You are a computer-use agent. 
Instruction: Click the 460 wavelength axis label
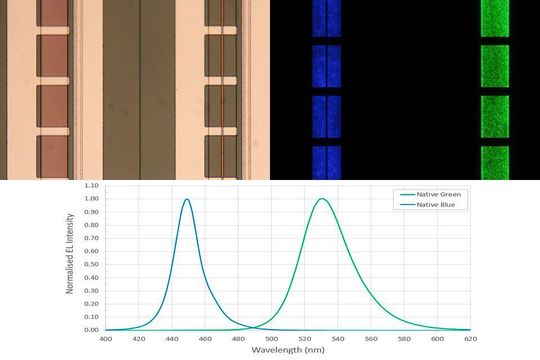pyautogui.click(x=205, y=339)
